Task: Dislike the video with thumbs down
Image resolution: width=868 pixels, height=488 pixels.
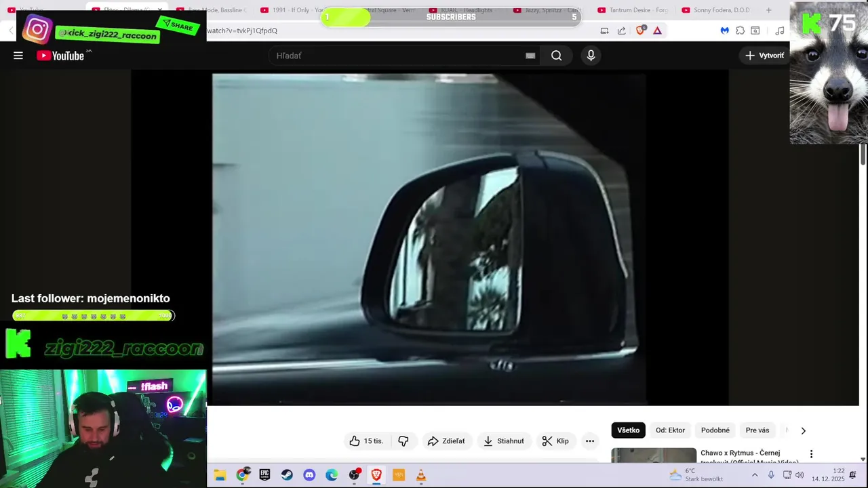Action: 403,441
